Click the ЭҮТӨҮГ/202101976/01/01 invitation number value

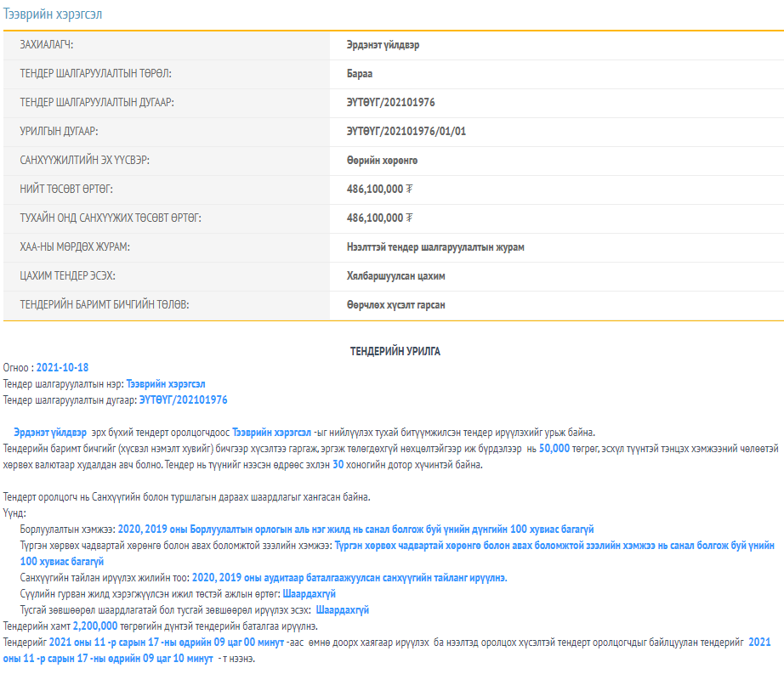(406, 132)
